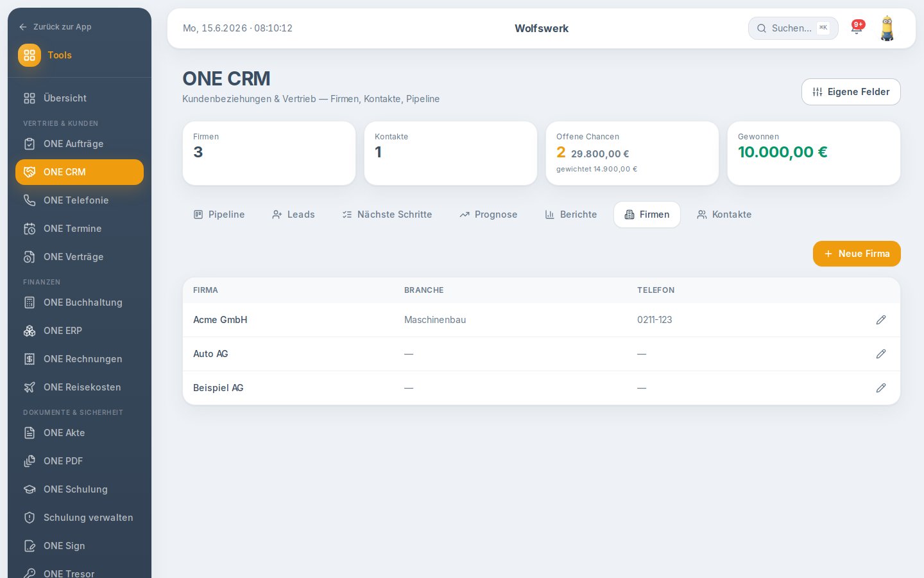Click the ONE Rechnungen receipt icon
This screenshot has width=924, height=578.
pos(30,359)
